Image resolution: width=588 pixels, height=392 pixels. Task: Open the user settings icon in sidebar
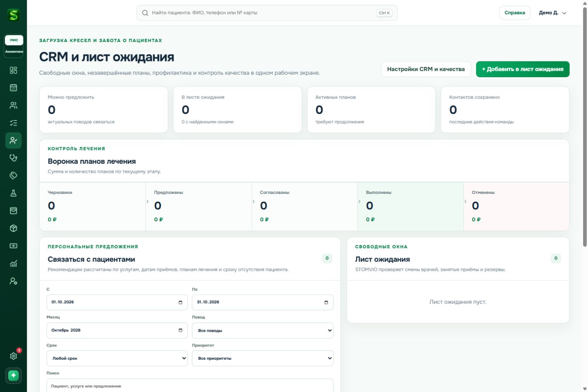tap(14, 281)
